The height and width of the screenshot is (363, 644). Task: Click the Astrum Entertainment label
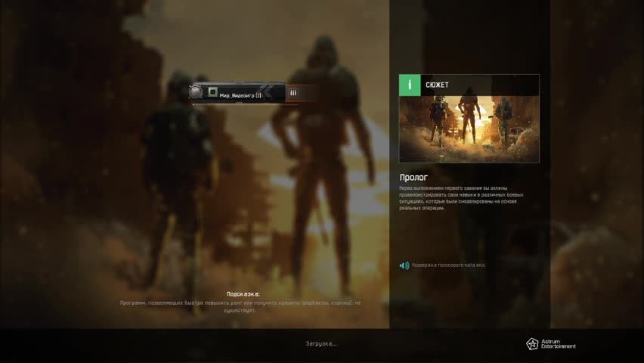[558, 344]
